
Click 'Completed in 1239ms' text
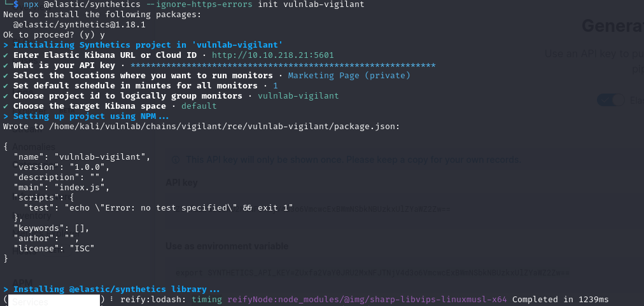pos(560,300)
